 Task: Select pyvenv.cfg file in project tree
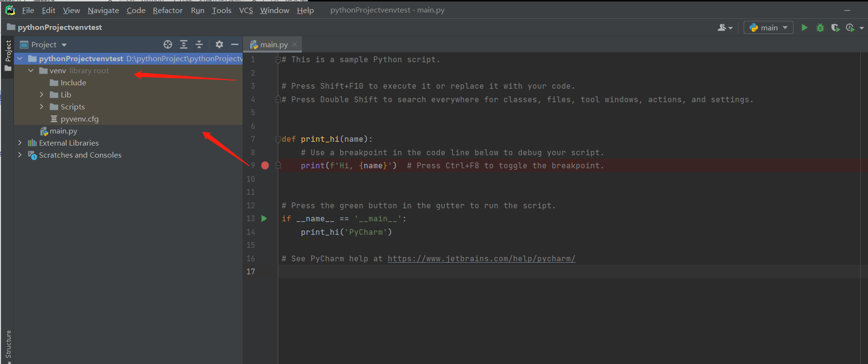tap(80, 119)
